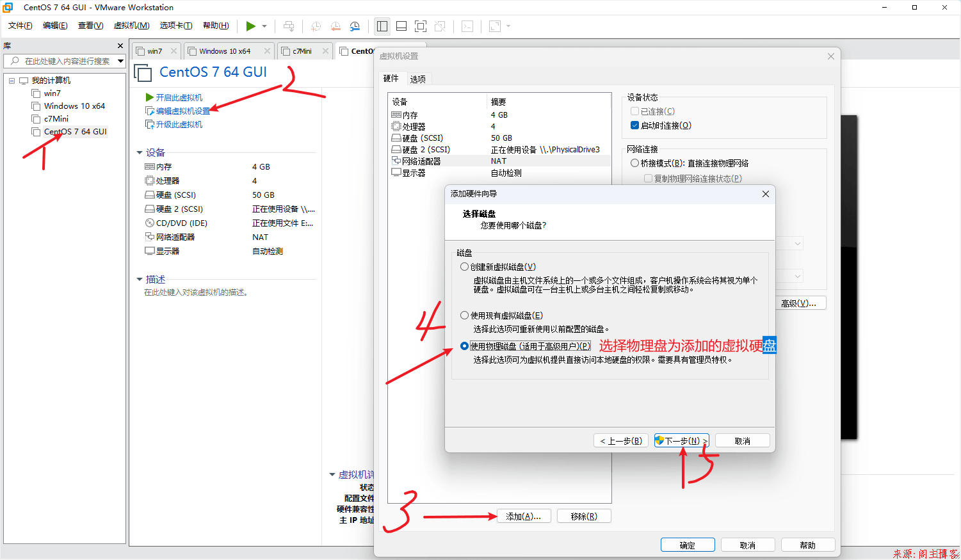The height and width of the screenshot is (560, 961).
Task: Open the 帮助(H) menu
Action: point(216,26)
